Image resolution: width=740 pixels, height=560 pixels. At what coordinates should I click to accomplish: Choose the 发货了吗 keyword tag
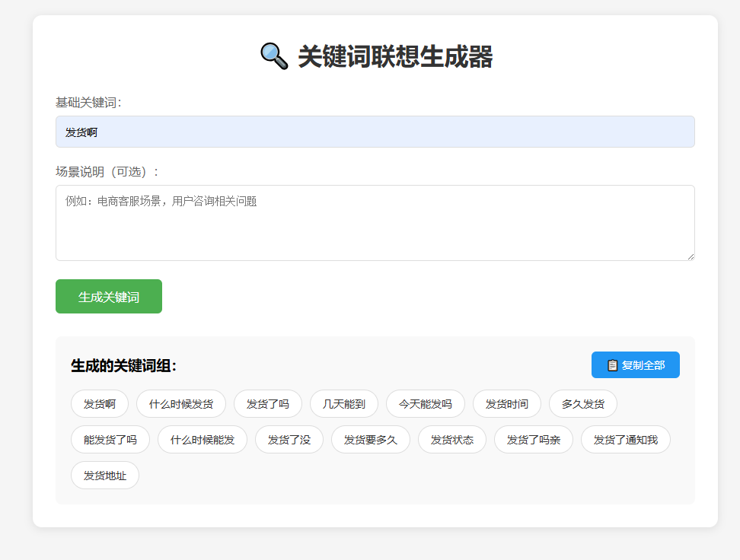(x=268, y=404)
